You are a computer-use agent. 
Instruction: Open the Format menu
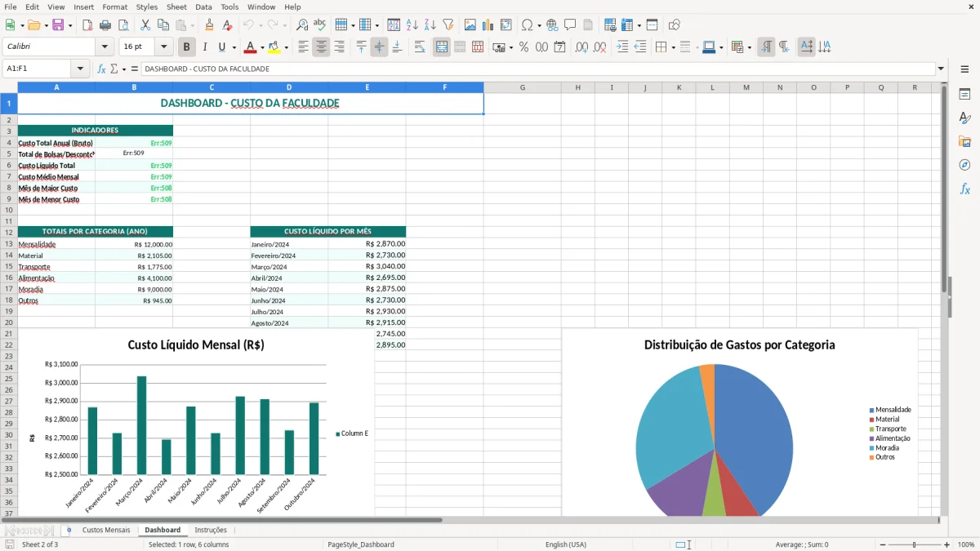(x=114, y=7)
